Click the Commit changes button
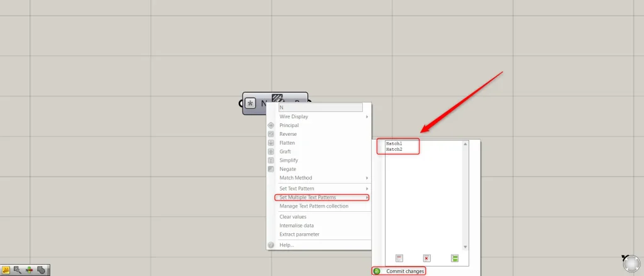 click(x=404, y=271)
